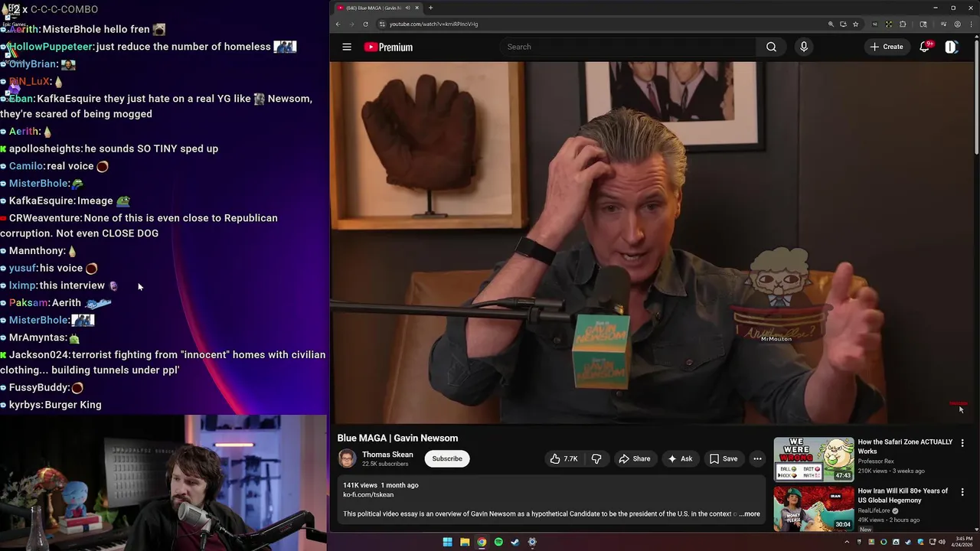Close the Blue MAGA browser tab

coord(416,8)
